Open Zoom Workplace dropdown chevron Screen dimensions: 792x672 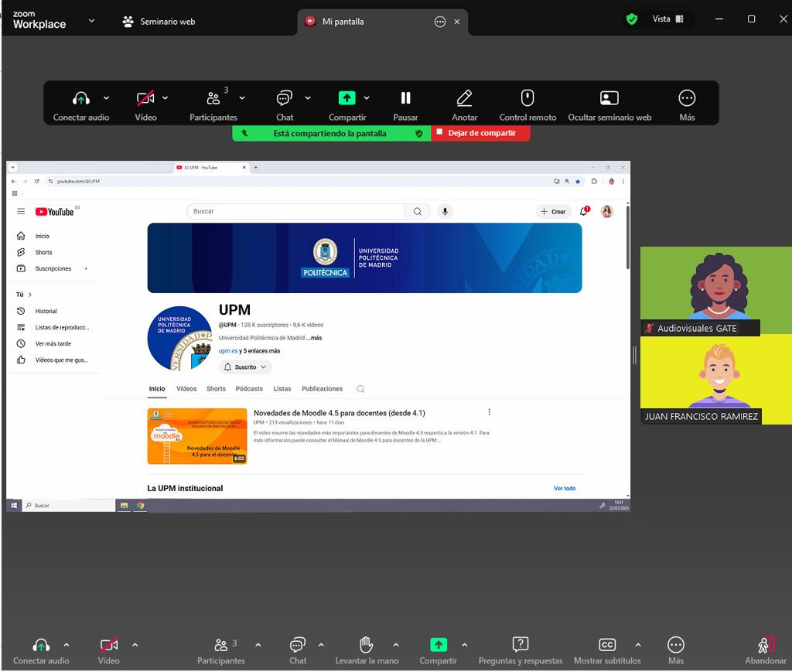coord(91,21)
